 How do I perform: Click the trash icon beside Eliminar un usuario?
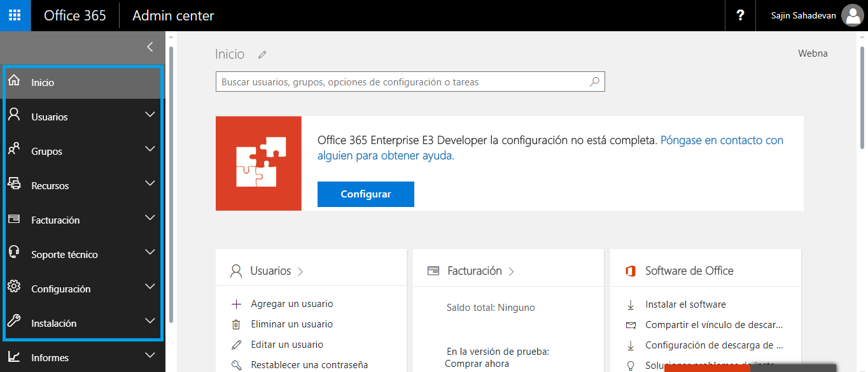click(x=237, y=324)
